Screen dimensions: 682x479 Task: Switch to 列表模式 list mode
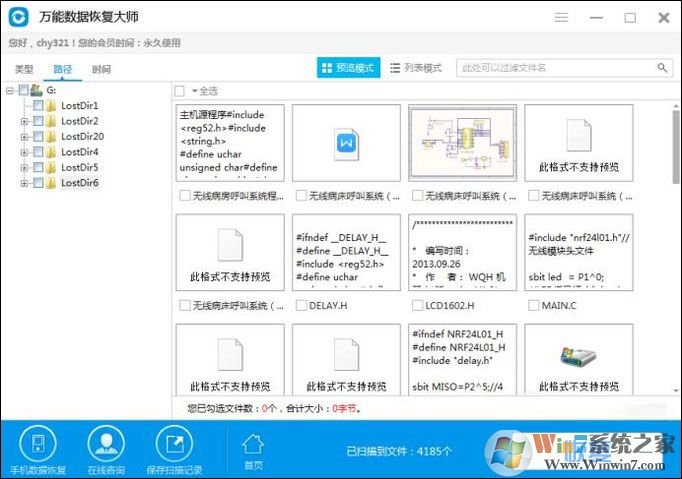416,68
